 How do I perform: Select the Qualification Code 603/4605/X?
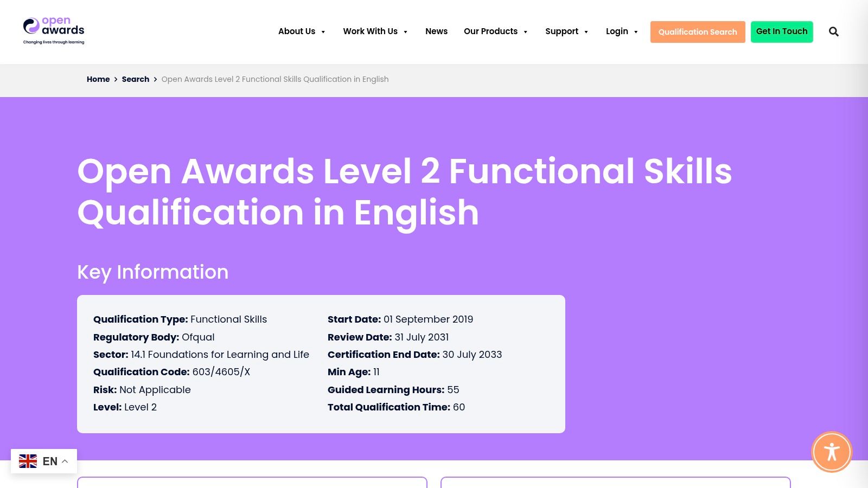click(x=171, y=372)
